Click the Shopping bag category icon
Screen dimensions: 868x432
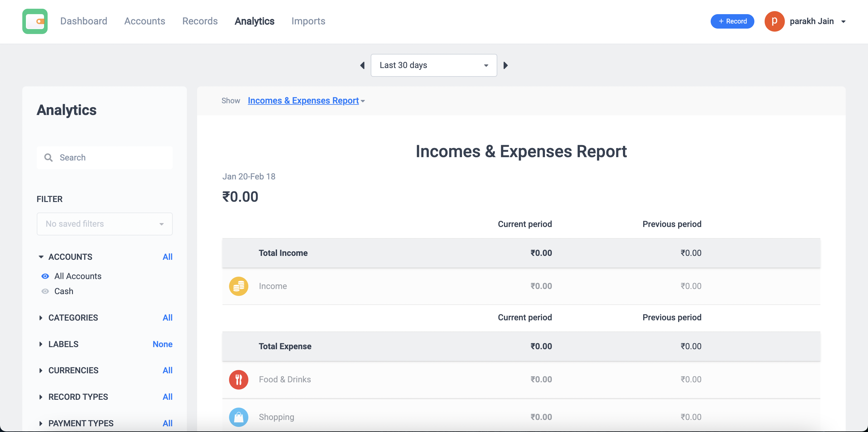point(239,417)
